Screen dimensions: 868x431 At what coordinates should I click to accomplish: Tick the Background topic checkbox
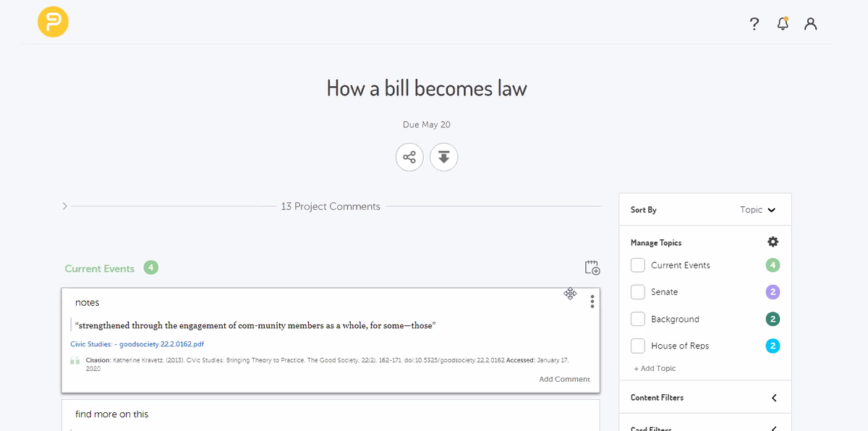click(637, 319)
